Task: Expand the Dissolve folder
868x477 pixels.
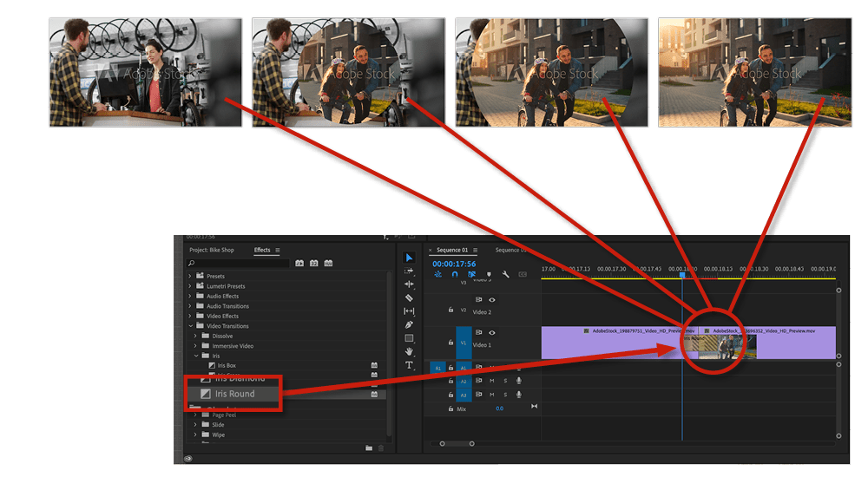Action: click(195, 336)
